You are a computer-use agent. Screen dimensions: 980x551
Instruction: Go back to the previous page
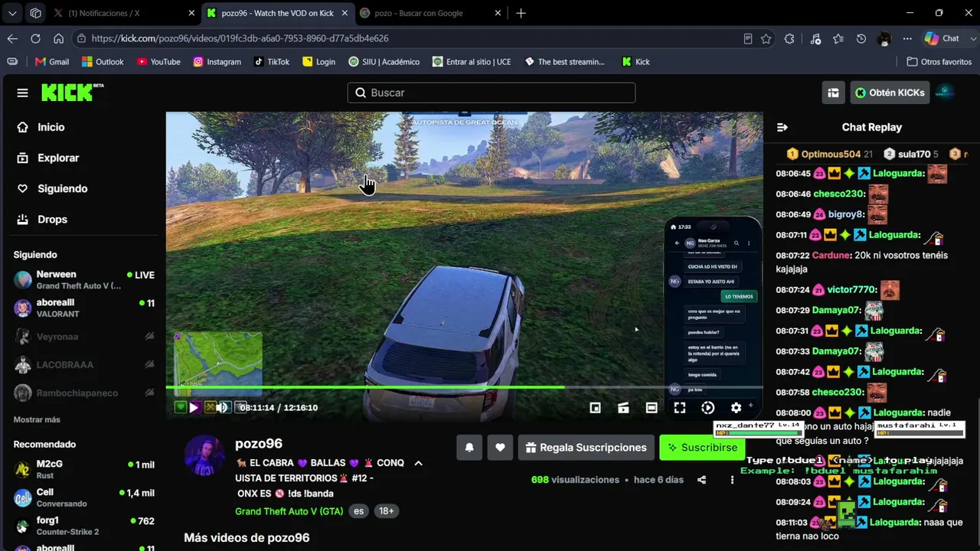coord(12,38)
